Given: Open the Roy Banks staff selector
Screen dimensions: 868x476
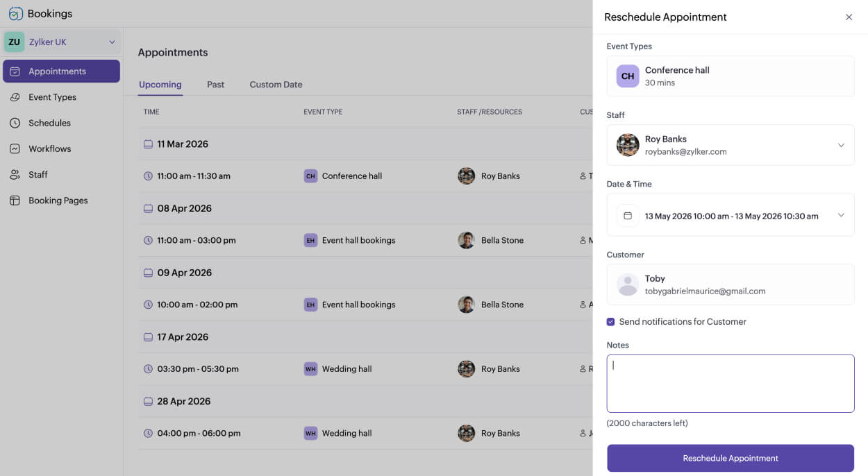Looking at the screenshot, I should pyautogui.click(x=842, y=144).
